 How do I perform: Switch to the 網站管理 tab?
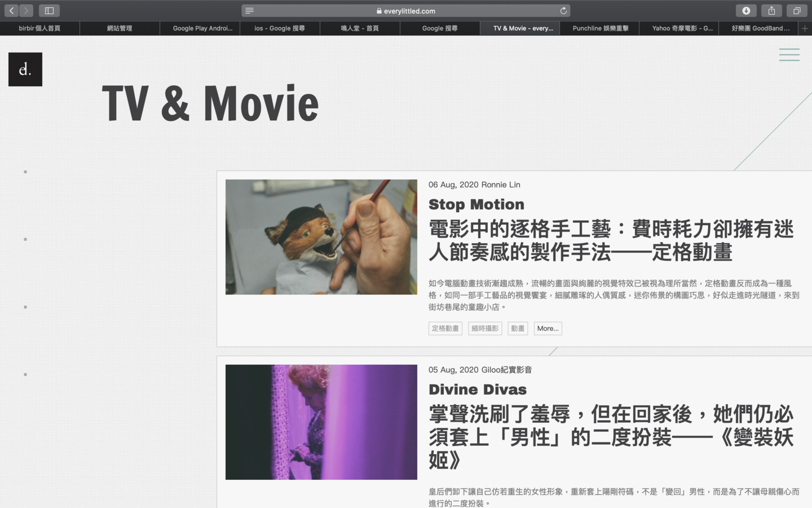[120, 28]
